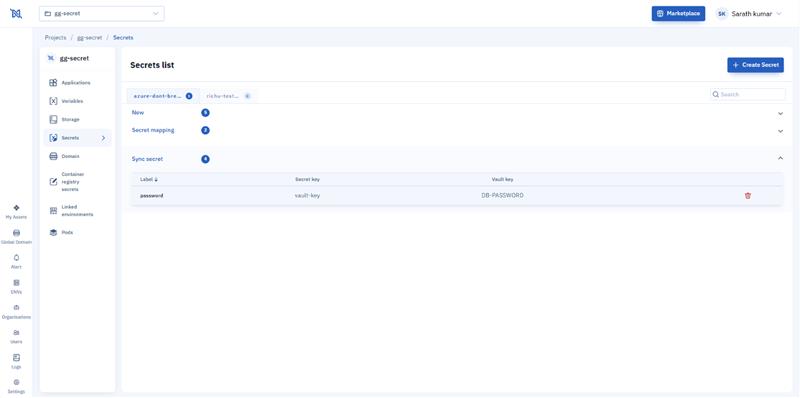The height and width of the screenshot is (398, 800).
Task: Click the Linked environments icon
Action: (x=53, y=211)
